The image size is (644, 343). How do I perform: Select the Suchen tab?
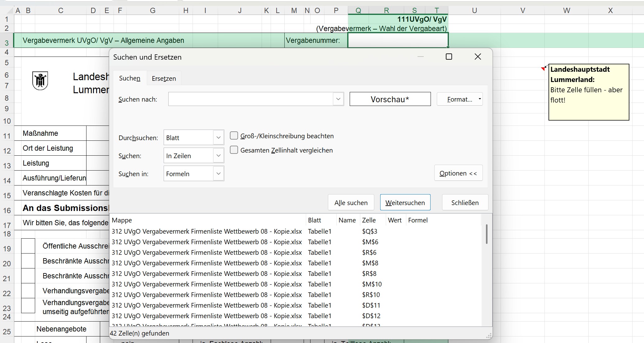[129, 78]
